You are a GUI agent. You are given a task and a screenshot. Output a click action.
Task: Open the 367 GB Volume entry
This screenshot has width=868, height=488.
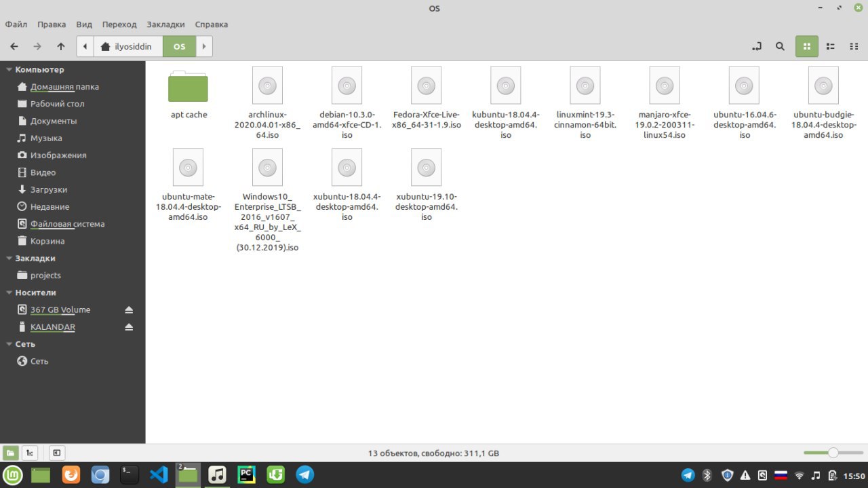tap(60, 309)
